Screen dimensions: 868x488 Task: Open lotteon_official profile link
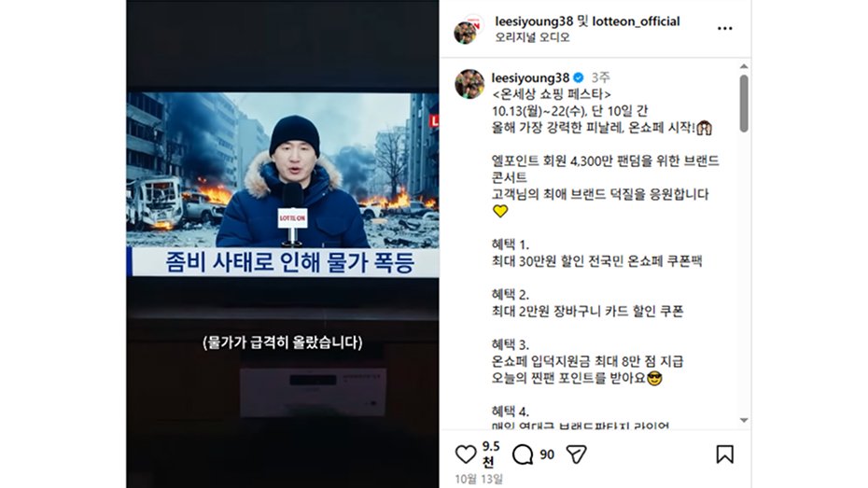[636, 21]
